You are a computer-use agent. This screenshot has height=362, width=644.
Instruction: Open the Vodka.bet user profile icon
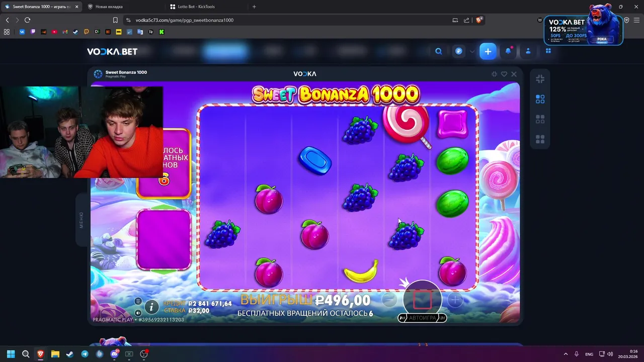click(x=528, y=51)
